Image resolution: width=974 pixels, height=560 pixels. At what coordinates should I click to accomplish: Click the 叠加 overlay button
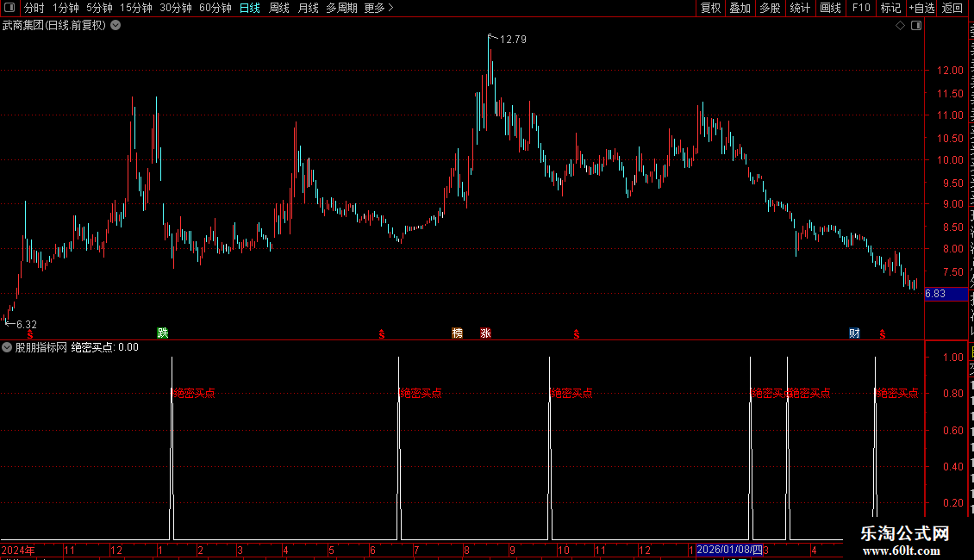click(x=740, y=8)
